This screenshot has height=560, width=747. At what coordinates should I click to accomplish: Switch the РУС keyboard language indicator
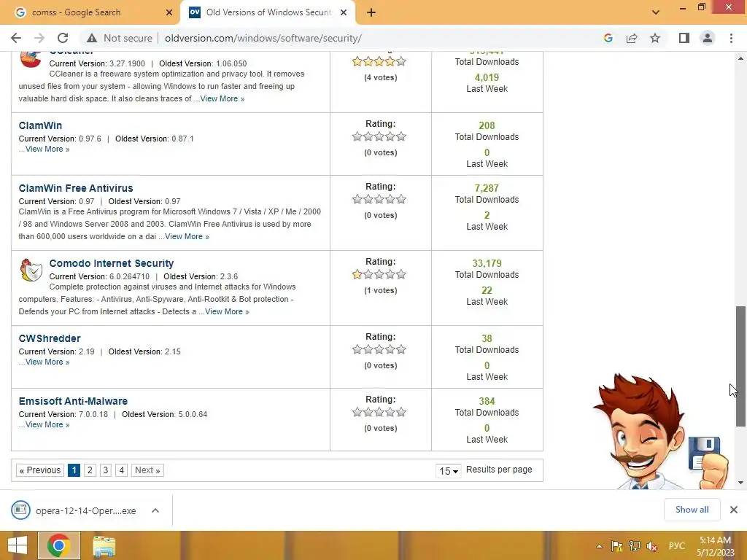coord(676,546)
